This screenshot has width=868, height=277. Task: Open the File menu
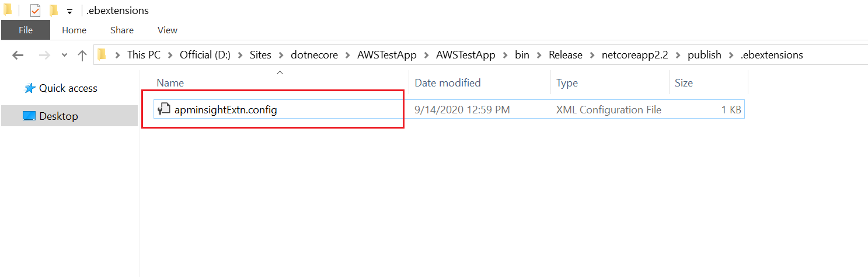26,30
